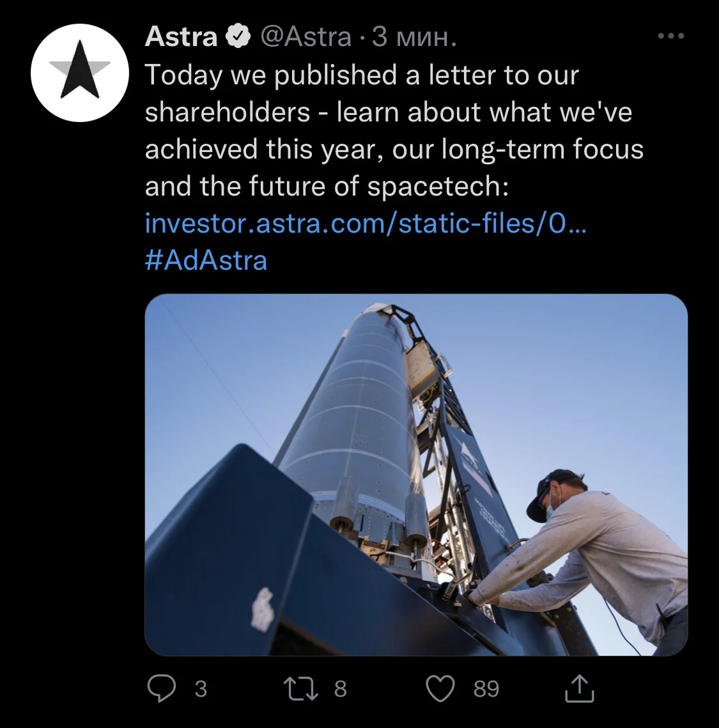The image size is (719, 728).
Task: Click the reply count 3
Action: [x=201, y=688]
